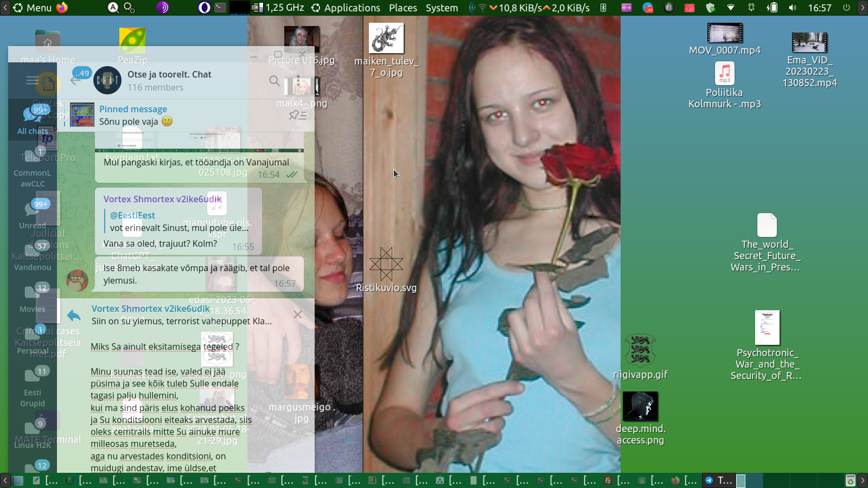Click the notification bell in system tray
Viewport: 868px width, 488px height.
tap(751, 8)
